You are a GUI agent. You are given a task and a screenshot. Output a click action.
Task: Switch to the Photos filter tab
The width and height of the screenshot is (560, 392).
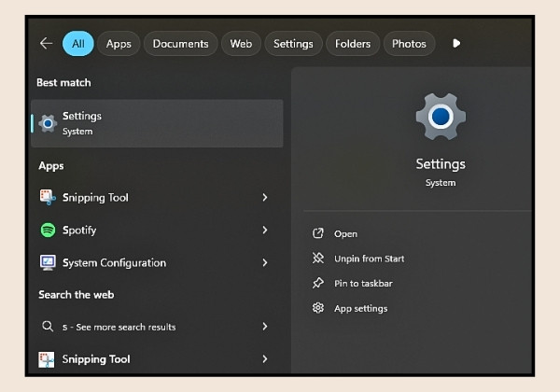tap(410, 44)
